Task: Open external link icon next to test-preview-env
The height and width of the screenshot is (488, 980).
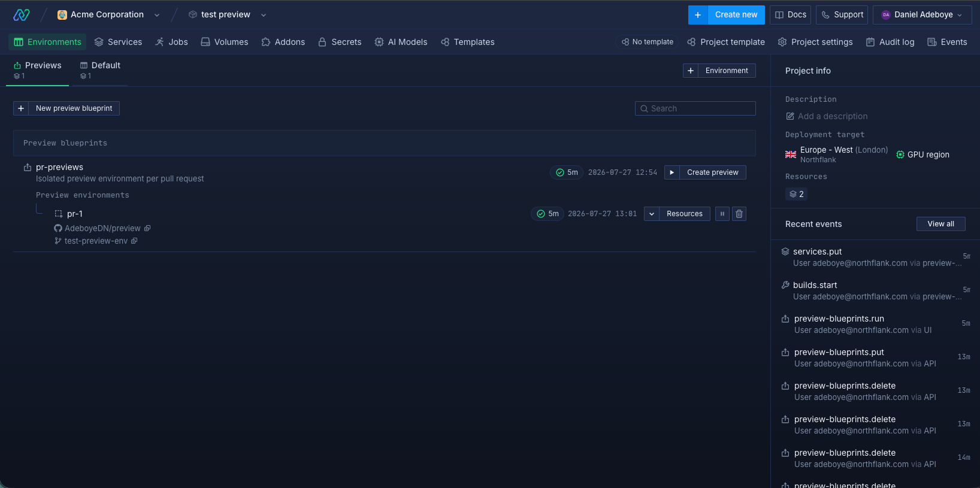Action: (134, 241)
